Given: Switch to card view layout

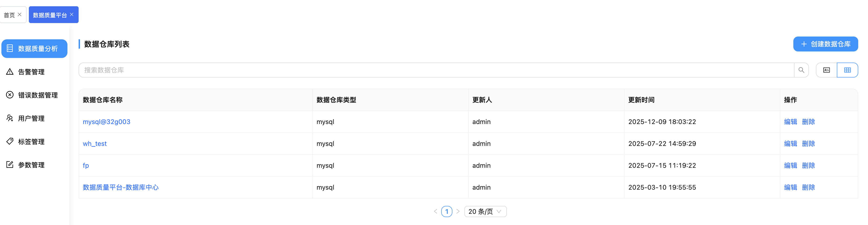Looking at the screenshot, I should click(826, 70).
